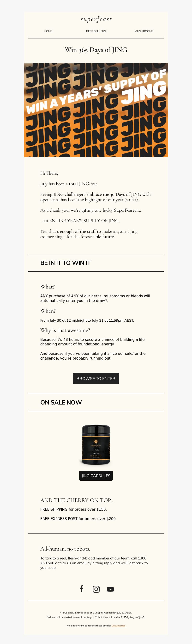Click the Win 365 Days of JING headline
This screenshot has width=192, height=644.
pos(96,50)
